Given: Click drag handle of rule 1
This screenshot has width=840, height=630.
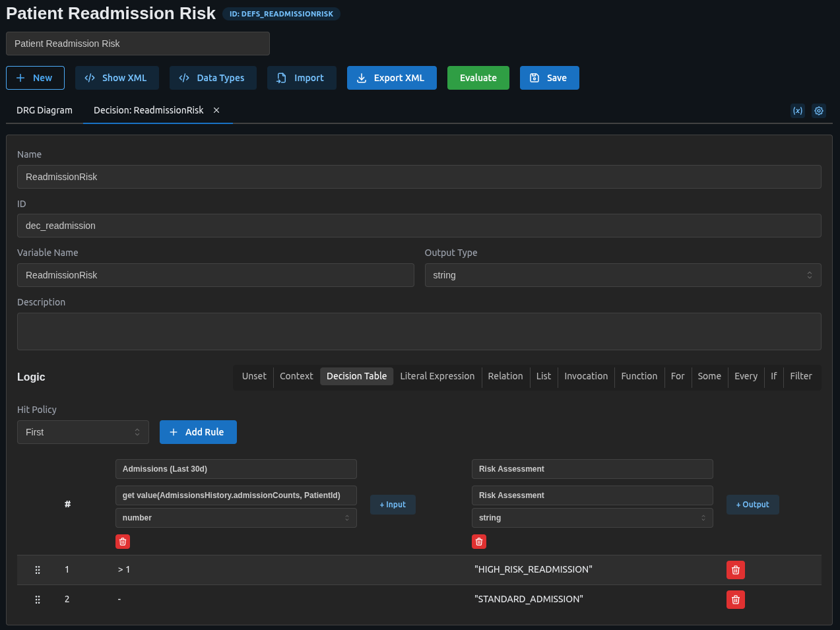Looking at the screenshot, I should [x=38, y=570].
